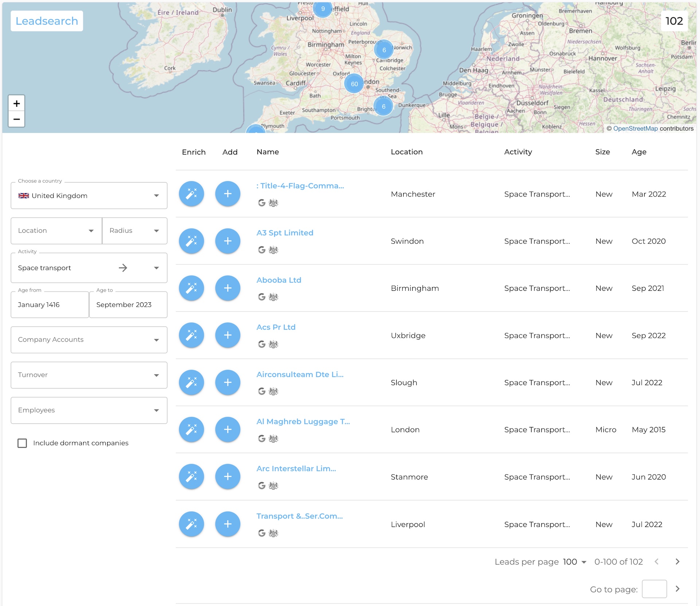Open Google search for Acs Pr Ltd
The height and width of the screenshot is (606, 700).
261,344
